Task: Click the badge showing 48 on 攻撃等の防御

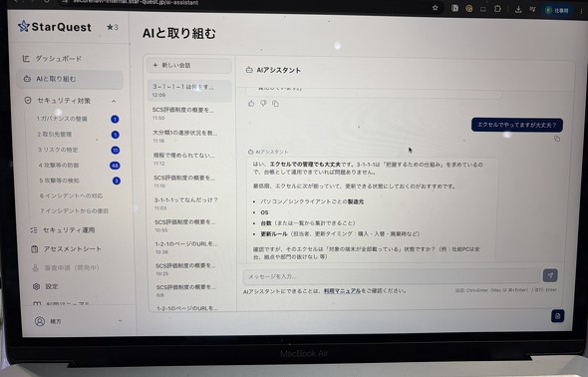Action: (x=115, y=166)
